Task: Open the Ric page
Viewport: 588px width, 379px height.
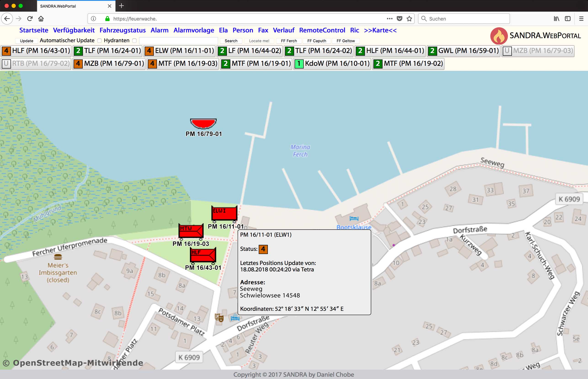Action: tap(354, 30)
